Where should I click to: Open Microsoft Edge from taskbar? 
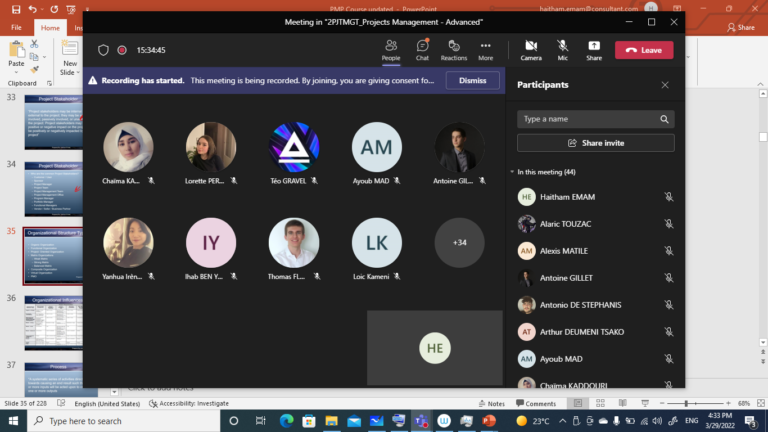287,421
